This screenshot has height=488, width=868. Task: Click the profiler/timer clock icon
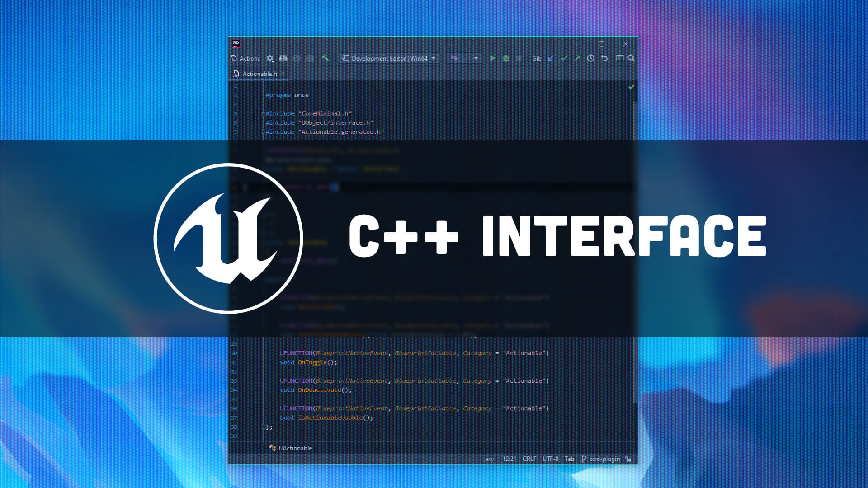591,58
